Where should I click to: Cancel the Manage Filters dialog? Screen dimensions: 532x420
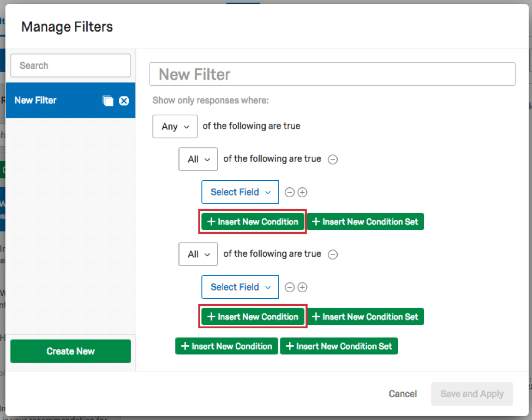(402, 393)
